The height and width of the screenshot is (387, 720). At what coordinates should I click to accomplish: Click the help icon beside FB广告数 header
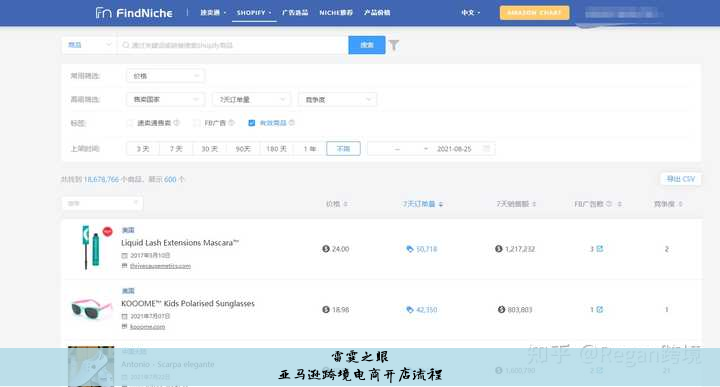(609, 204)
